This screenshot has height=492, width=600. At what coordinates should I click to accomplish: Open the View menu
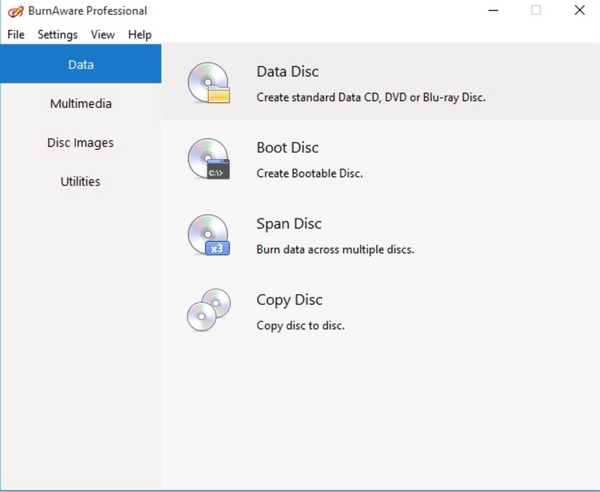[103, 34]
